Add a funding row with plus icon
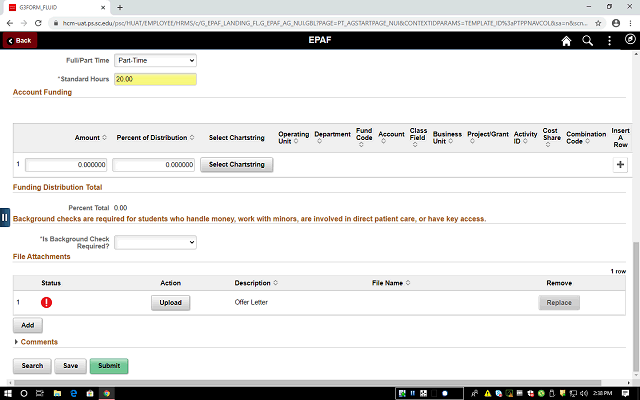The width and height of the screenshot is (640, 400). coord(620,164)
